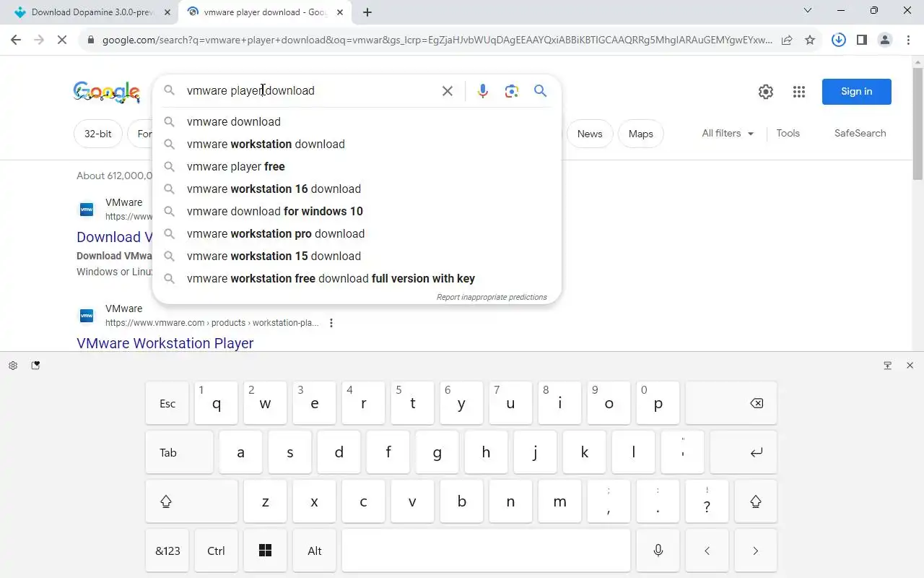The width and height of the screenshot is (924, 578).
Task: Toggle the Alt key
Action: pos(314,551)
